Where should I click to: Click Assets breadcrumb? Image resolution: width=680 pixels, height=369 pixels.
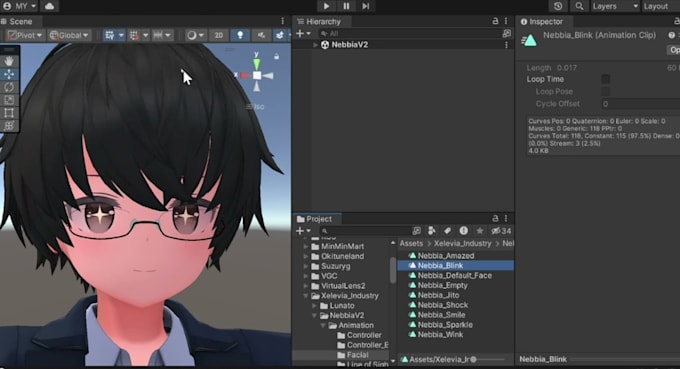411,243
